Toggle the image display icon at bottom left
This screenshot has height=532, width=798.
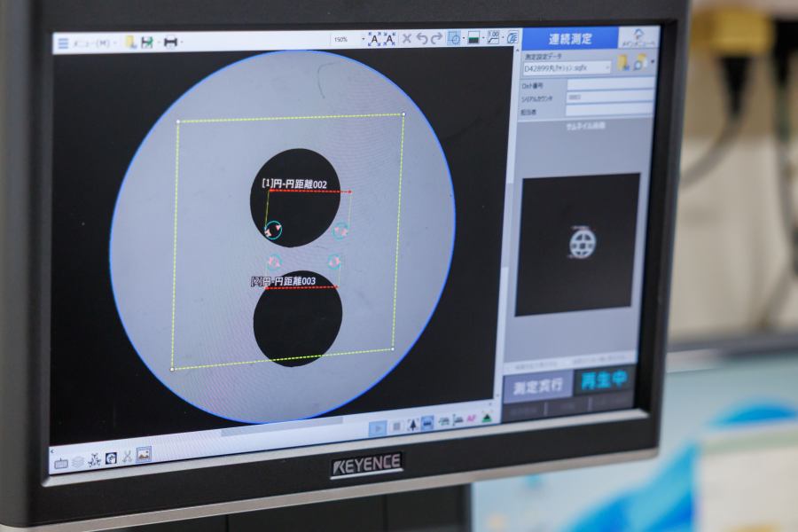pyautogui.click(x=143, y=454)
